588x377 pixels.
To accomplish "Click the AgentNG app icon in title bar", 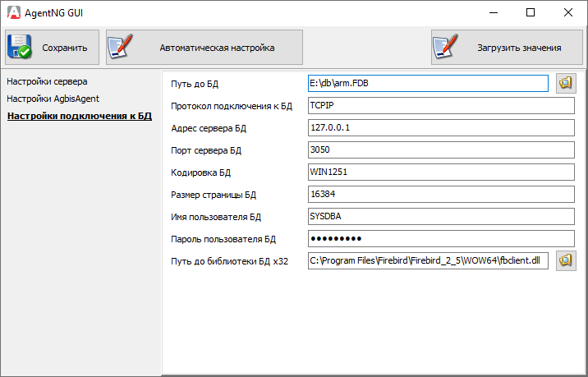I will click(13, 12).
